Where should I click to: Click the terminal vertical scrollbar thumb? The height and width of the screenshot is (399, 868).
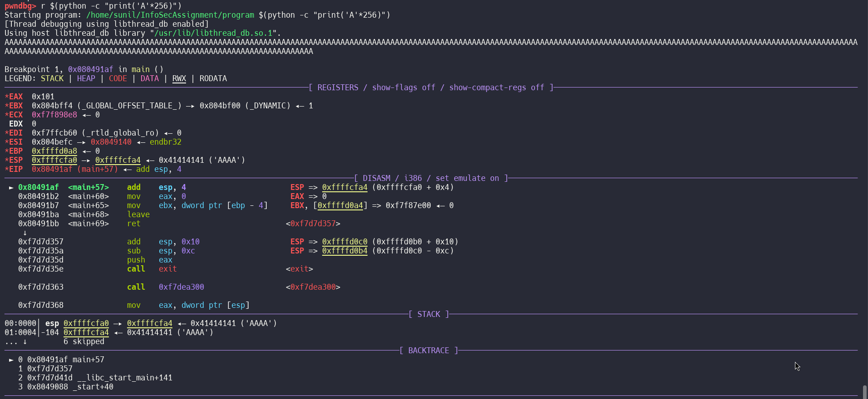tap(865, 392)
